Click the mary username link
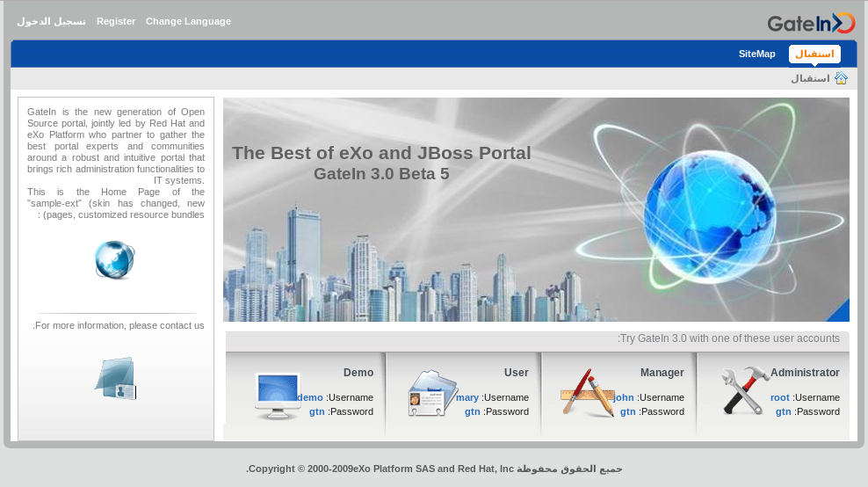Image resolution: width=868 pixels, height=487 pixels. coord(467,397)
